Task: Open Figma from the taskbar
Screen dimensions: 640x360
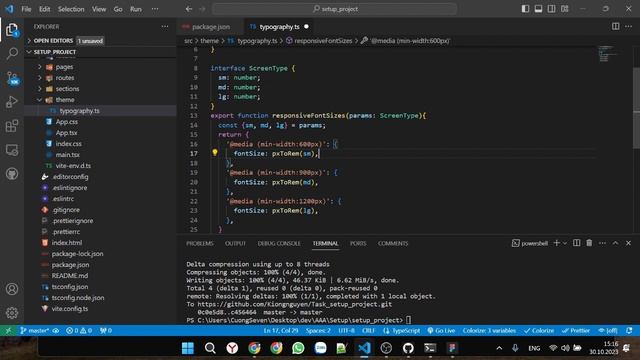Action: coord(452,348)
